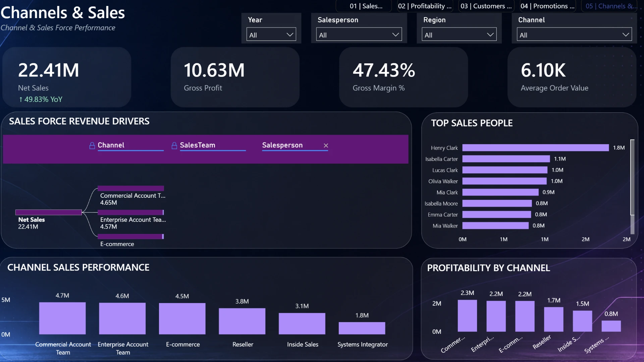Select the E-commerce node in decomposition tree

tap(131, 236)
